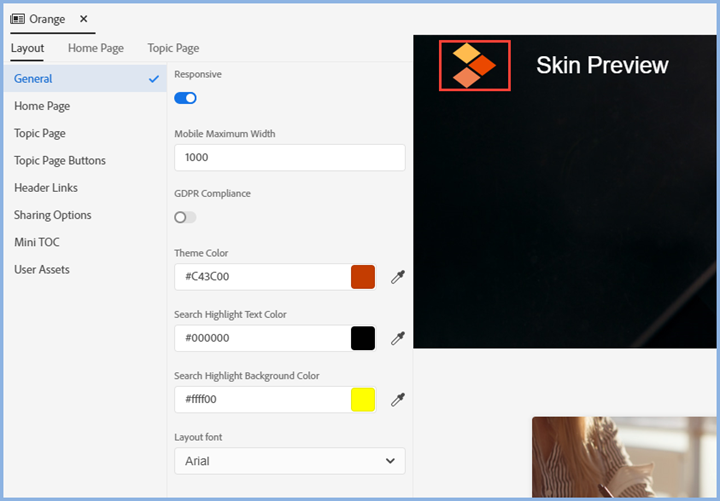Enable the GDPR Compliance toggle
The image size is (720, 502).
point(185,217)
